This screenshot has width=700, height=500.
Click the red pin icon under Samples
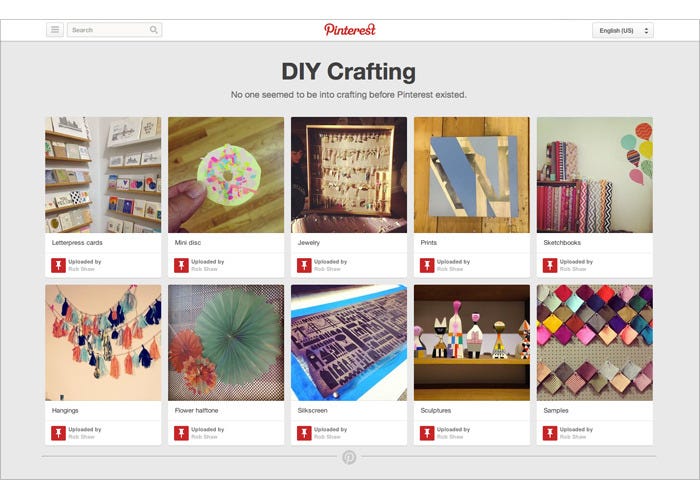550,433
